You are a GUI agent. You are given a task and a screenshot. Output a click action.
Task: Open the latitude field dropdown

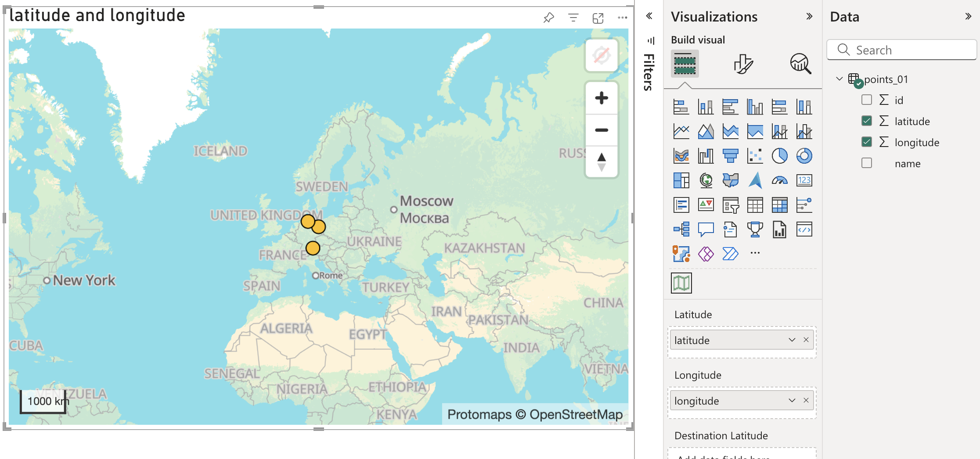tap(792, 340)
